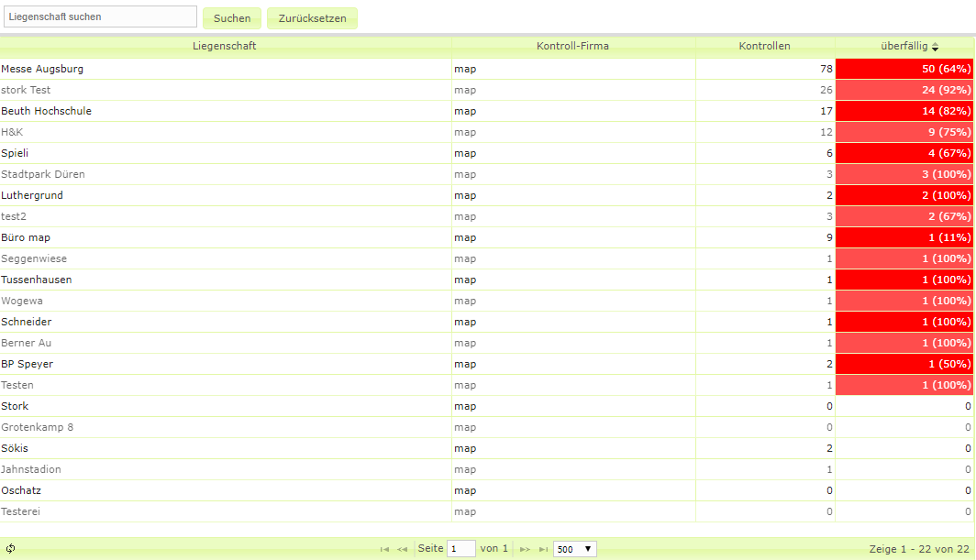976x560 pixels.
Task: Select the Stadtpark Düren row
Action: [x=43, y=174]
